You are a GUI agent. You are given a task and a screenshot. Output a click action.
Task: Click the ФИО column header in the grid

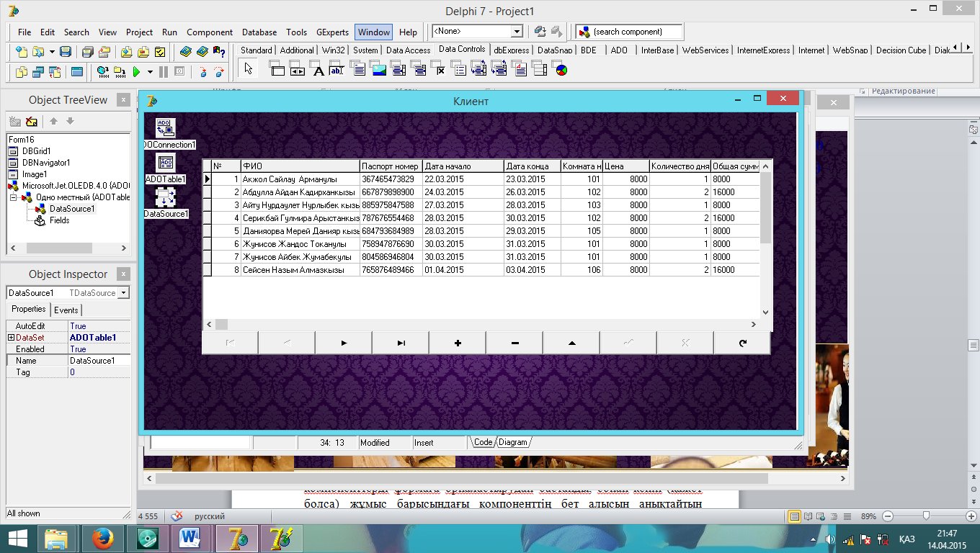300,166
